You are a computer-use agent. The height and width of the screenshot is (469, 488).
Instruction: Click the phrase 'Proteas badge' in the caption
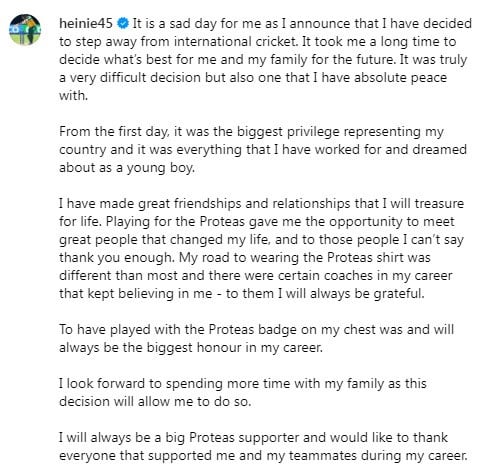click(253, 330)
